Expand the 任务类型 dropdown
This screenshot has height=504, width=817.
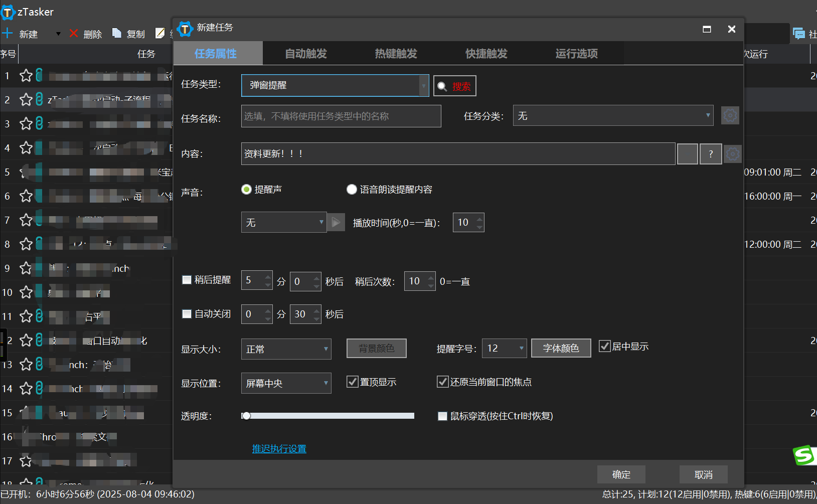[x=423, y=86]
